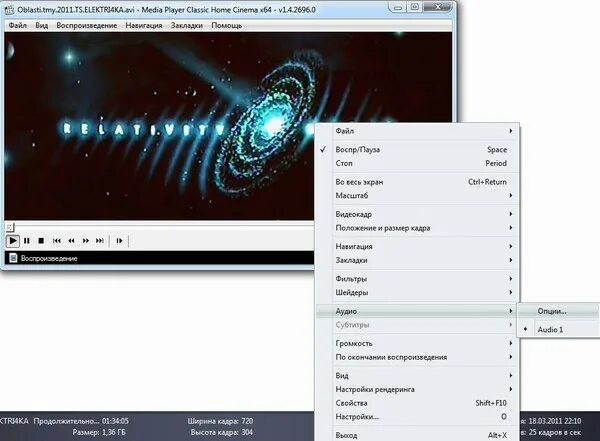Click the '18.03.2011 22:10' date text
Screen dimensions: 600x441
[555, 421]
